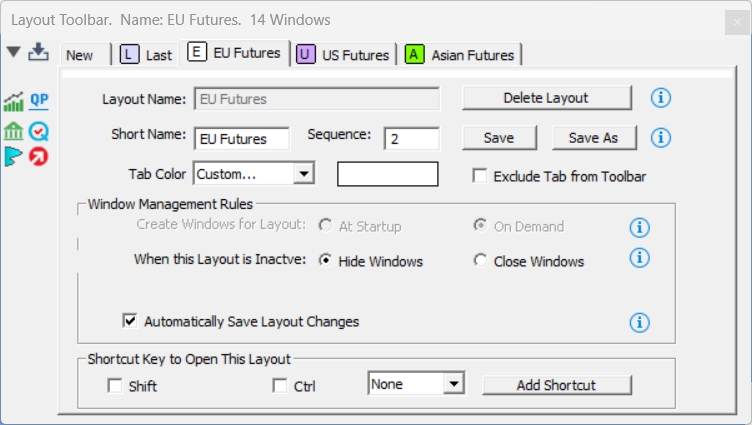Open the shortcut key None dropdown

pos(454,383)
